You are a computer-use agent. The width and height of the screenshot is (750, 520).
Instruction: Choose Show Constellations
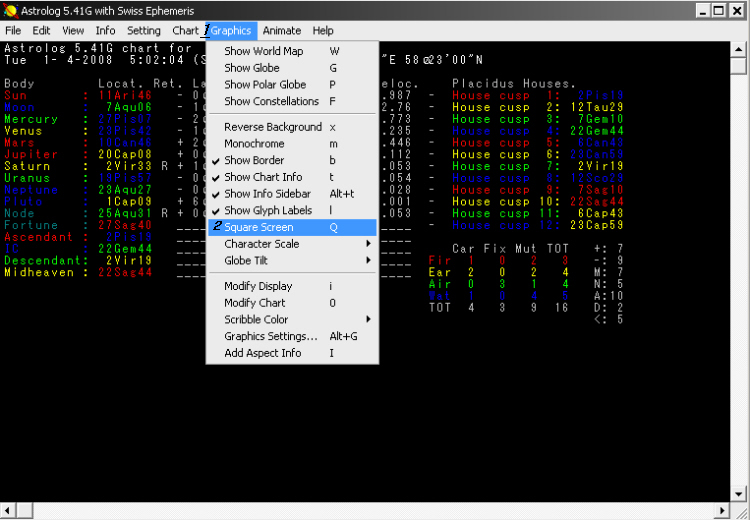(292, 101)
